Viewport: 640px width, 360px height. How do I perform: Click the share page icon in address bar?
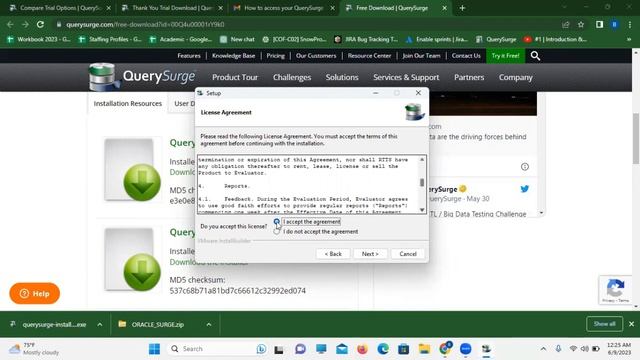pyautogui.click(x=565, y=24)
